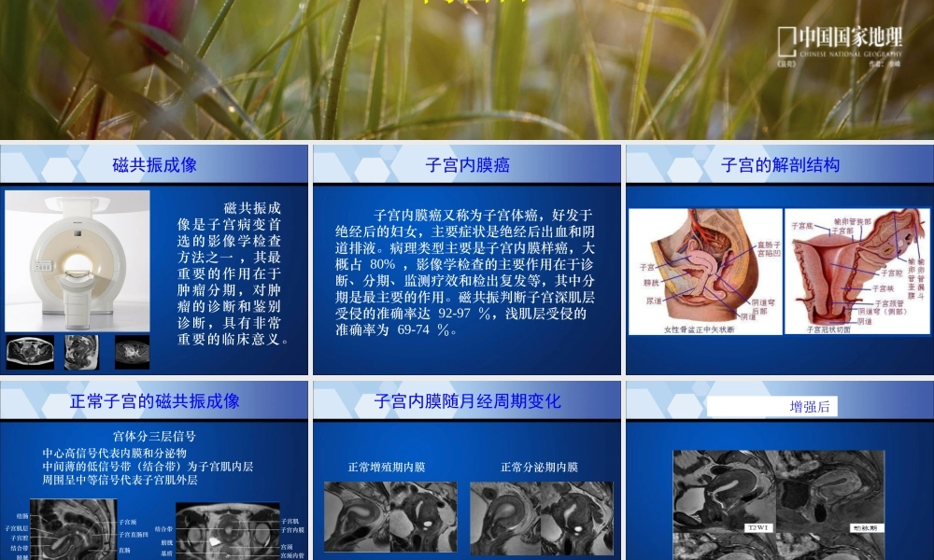
Task: Click the 子宫内膜癌 slide title
Action: tap(467, 163)
